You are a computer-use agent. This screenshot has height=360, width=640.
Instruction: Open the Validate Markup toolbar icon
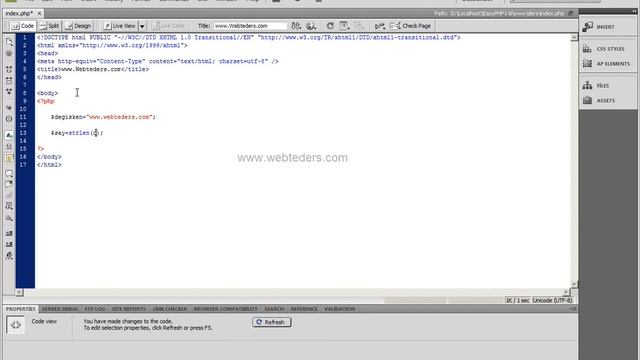coord(380,26)
